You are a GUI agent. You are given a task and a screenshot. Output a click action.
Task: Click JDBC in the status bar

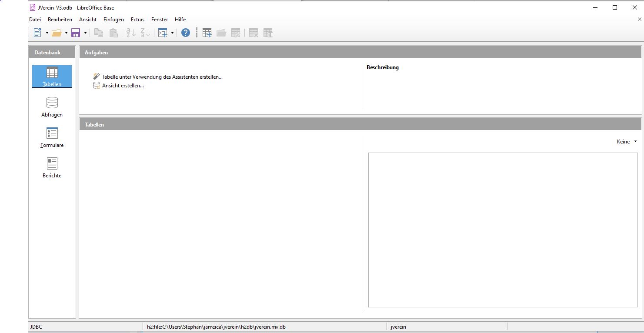pos(37,327)
